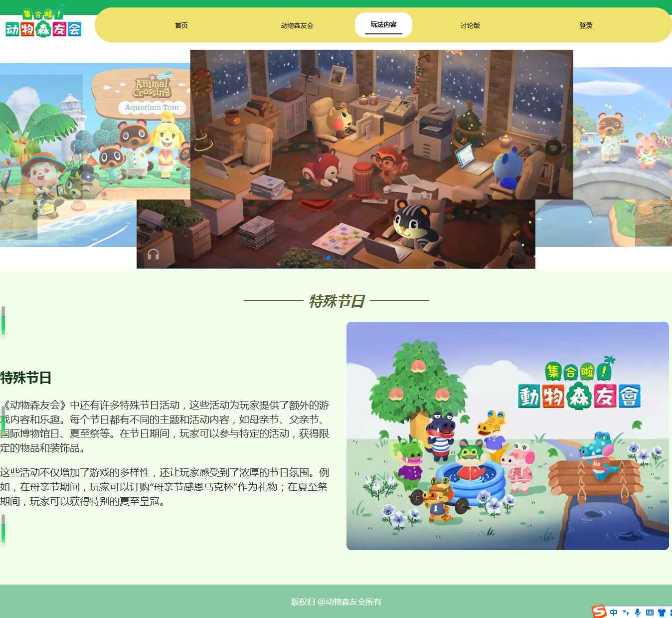This screenshot has height=618, width=672.
Task: Click the Sogou input method logo
Action: (x=599, y=612)
